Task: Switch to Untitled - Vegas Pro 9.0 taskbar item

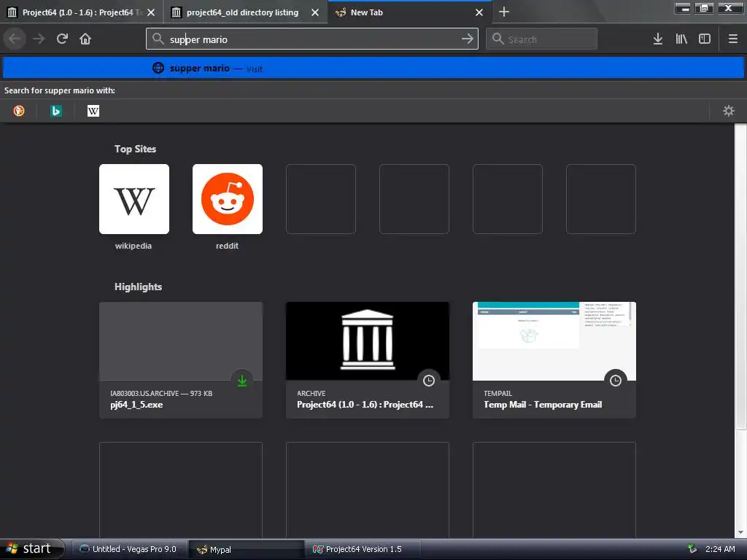Action: coord(128,549)
